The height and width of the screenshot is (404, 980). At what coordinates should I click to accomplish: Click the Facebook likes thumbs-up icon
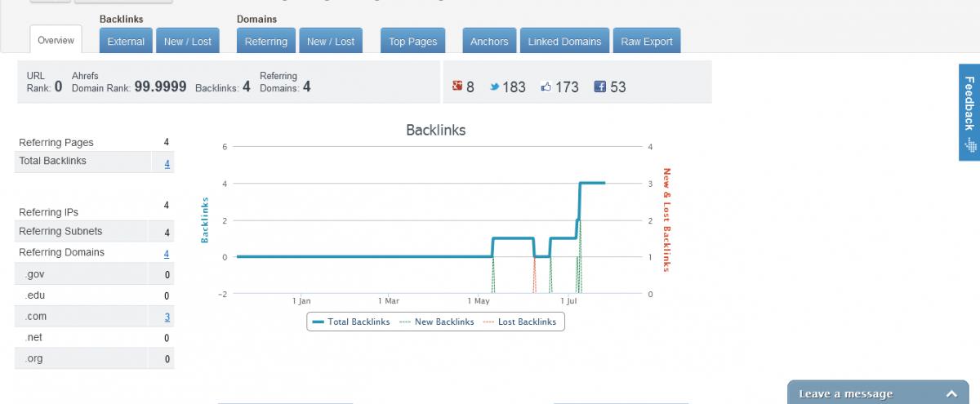point(546,87)
